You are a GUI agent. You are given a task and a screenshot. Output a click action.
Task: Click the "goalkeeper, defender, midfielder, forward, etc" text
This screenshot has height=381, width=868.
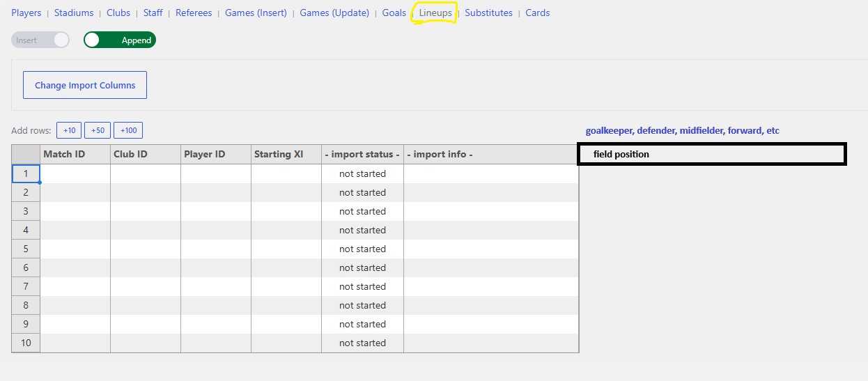(x=682, y=130)
